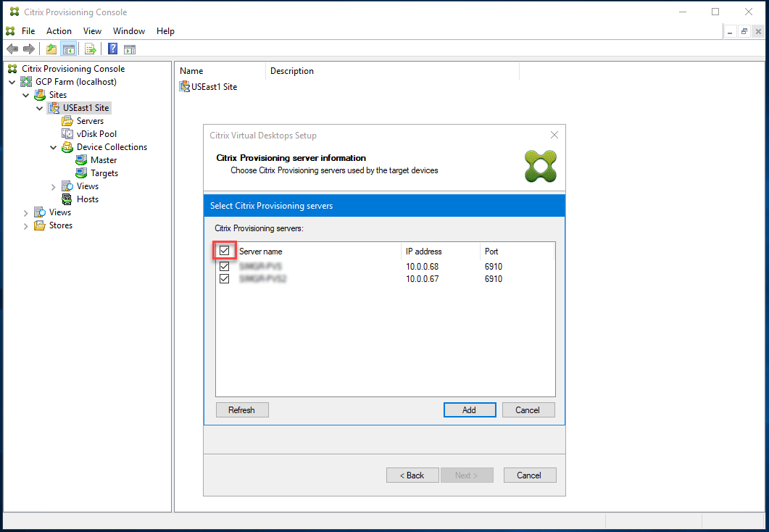Uncheck the server with IP 10.0.0.68
Image resolution: width=769 pixels, height=532 pixels.
point(225,266)
